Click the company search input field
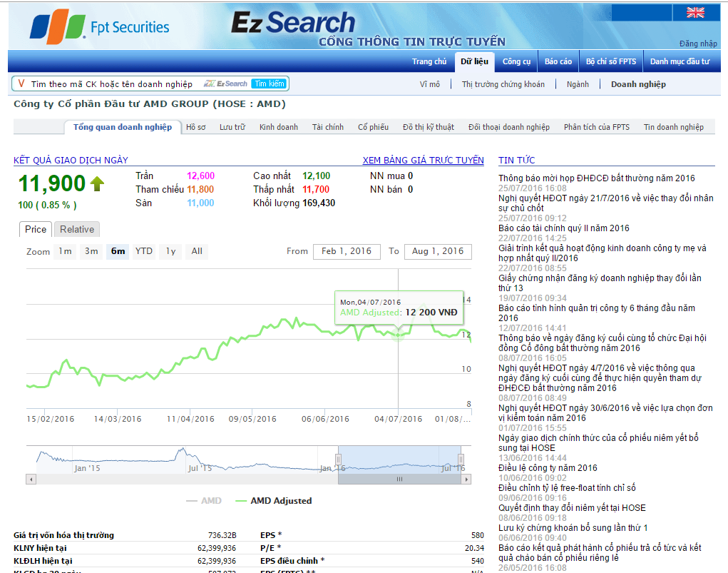Image resolution: width=728 pixels, height=573 pixels. 112,83
